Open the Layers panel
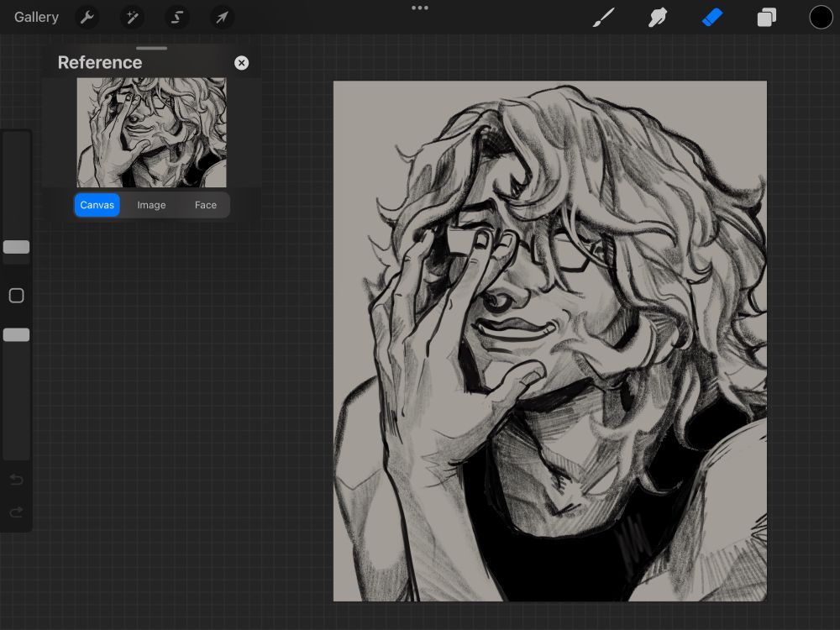The image size is (840, 630). (x=766, y=18)
